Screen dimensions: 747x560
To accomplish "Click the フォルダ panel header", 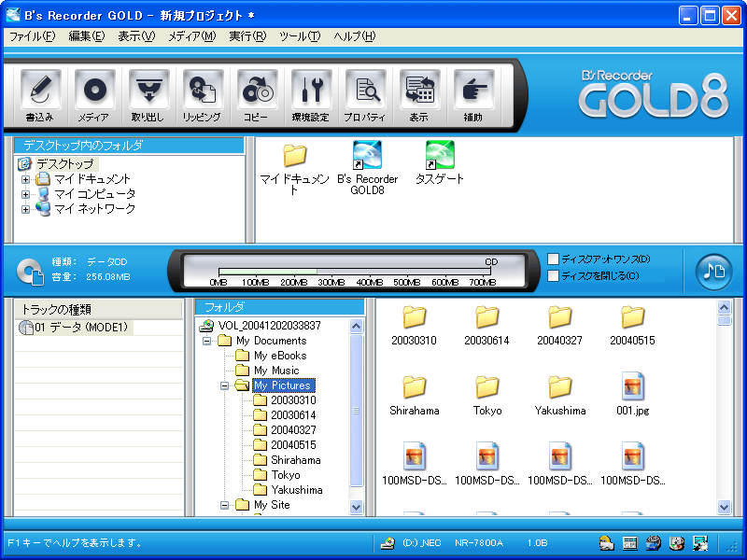I will tap(281, 307).
